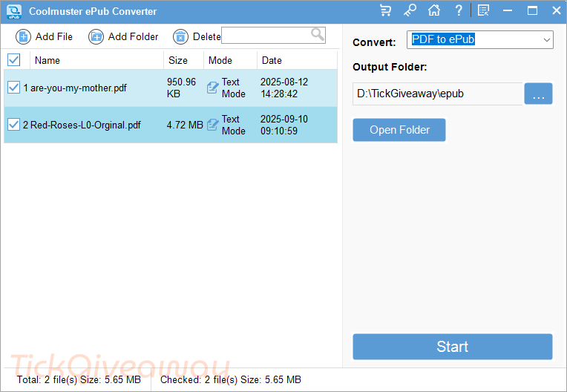The height and width of the screenshot is (392, 567).
Task: Open the home page icon
Action: coord(434,10)
